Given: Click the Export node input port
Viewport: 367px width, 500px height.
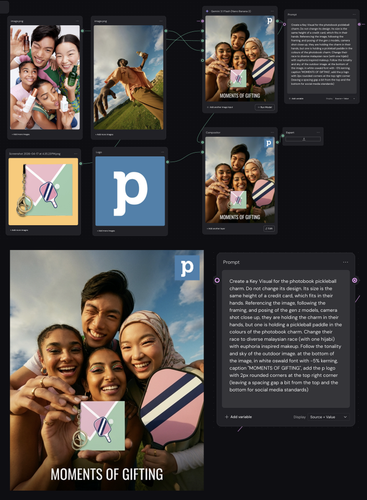Looking at the screenshot, I should (282, 136).
